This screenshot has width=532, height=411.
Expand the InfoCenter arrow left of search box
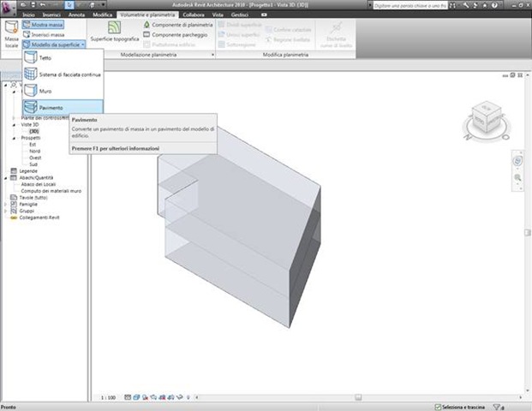point(370,5)
